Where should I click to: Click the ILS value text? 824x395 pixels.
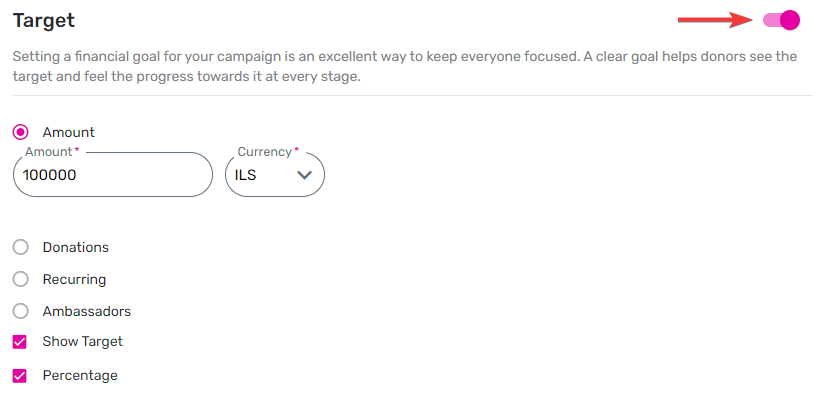[245, 175]
